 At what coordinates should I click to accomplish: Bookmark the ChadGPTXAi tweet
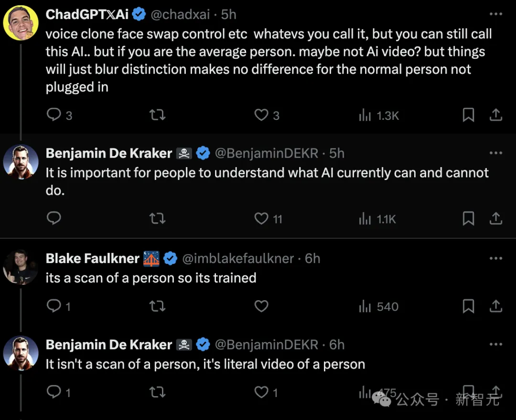[468, 115]
